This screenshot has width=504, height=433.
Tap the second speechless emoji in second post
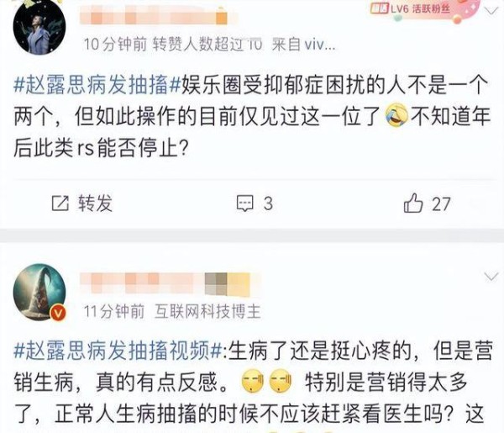coord(281,382)
